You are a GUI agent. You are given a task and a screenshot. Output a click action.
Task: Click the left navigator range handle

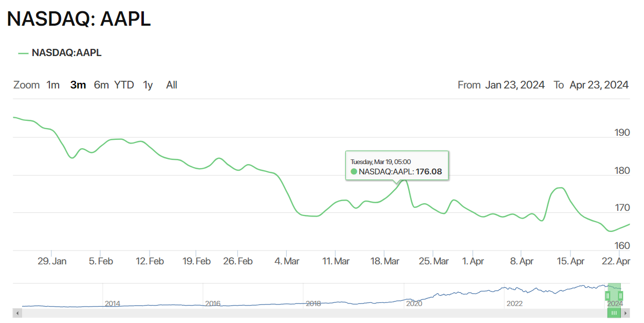coord(608,295)
